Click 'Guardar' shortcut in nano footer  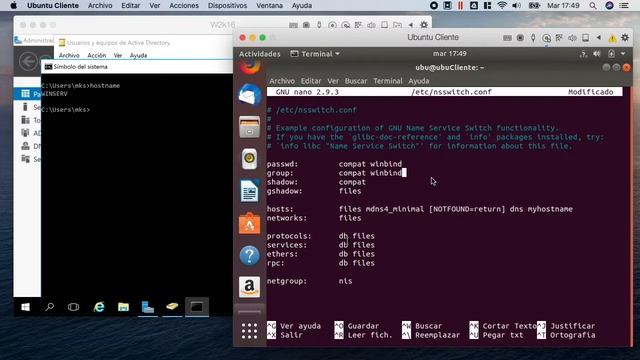click(357, 326)
